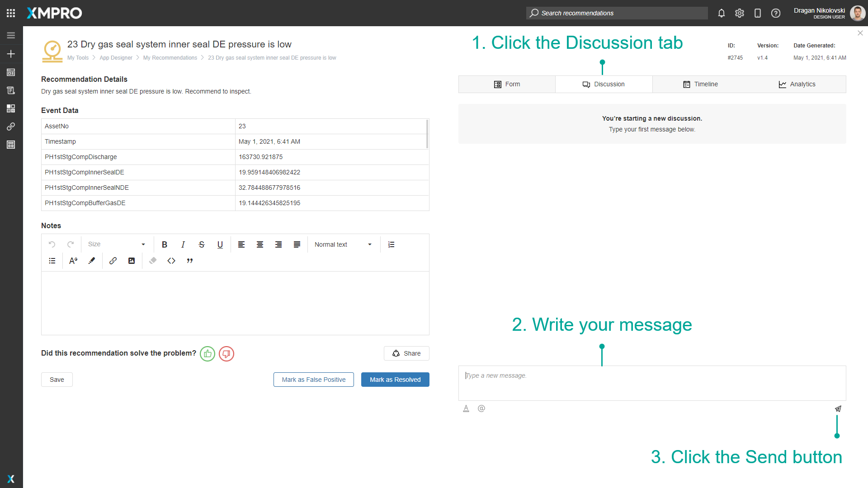Click the ordered list icon in Notes toolbar
The width and height of the screenshot is (868, 488).
(392, 244)
